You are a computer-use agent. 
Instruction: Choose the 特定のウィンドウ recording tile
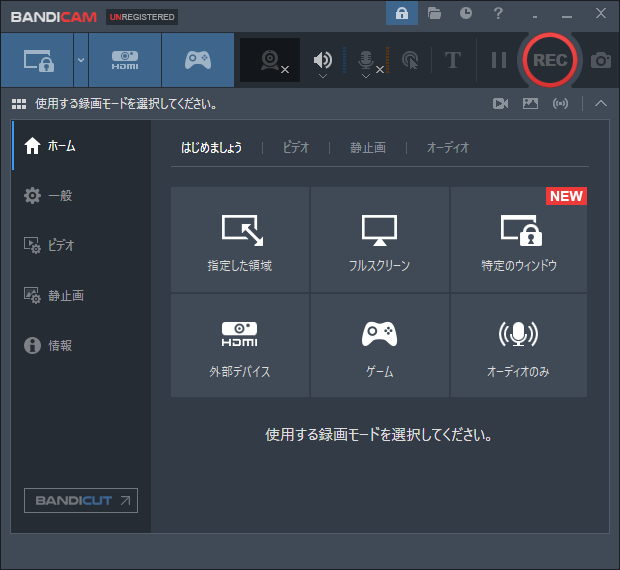519,240
